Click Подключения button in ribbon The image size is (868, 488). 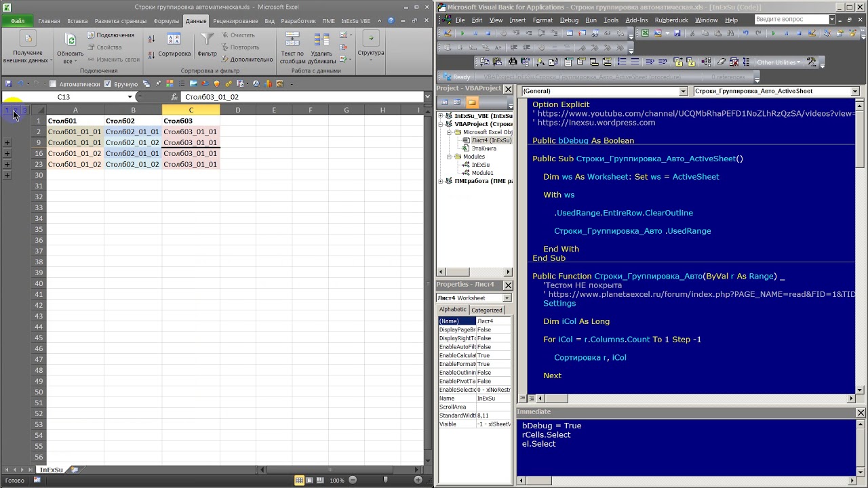(109, 35)
